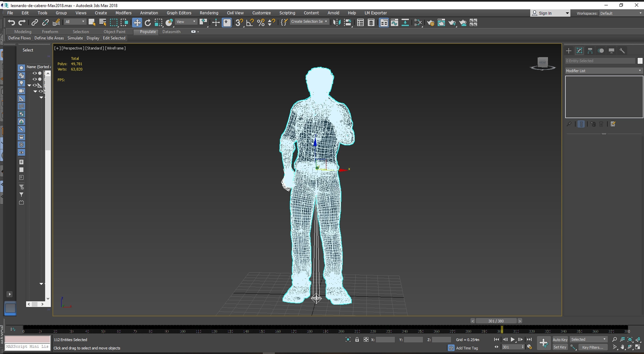Click the Redo arrow icon

[x=22, y=23]
